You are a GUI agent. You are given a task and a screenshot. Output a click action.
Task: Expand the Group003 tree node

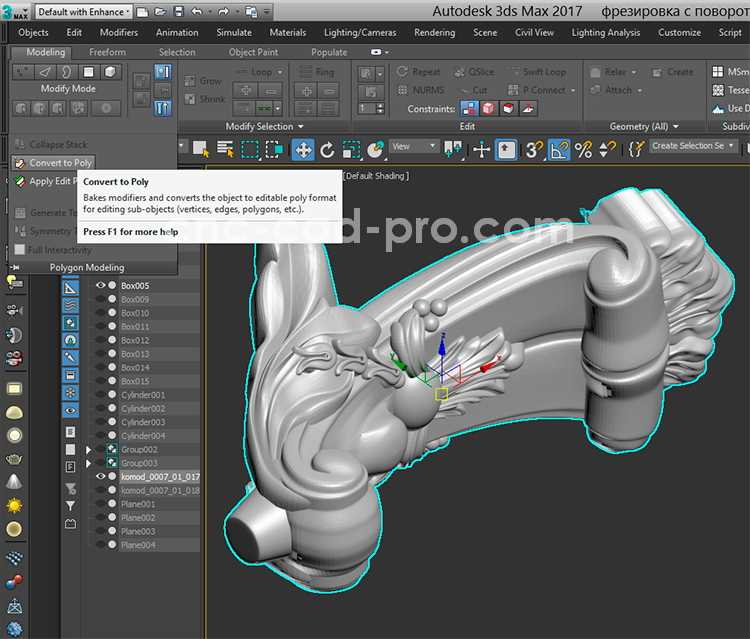tap(88, 463)
